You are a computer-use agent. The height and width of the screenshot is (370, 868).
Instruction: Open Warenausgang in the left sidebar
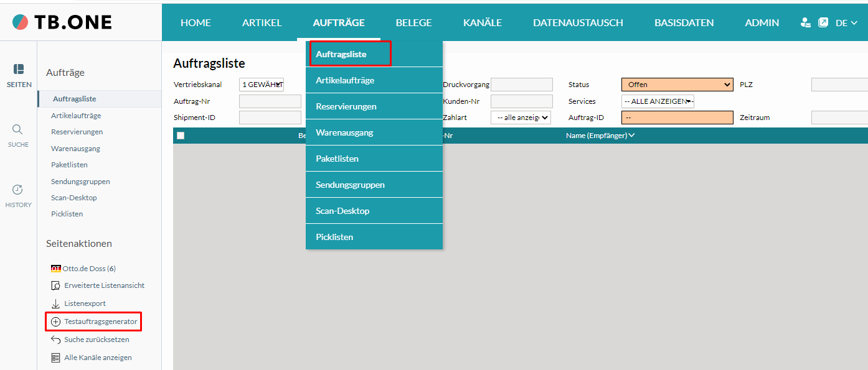point(75,149)
